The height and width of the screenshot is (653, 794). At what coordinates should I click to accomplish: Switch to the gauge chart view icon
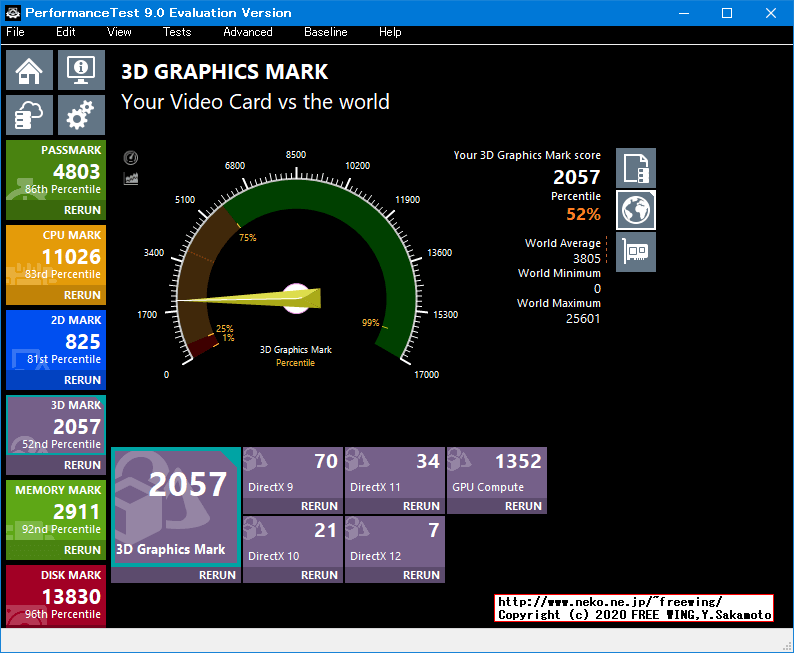[131, 158]
